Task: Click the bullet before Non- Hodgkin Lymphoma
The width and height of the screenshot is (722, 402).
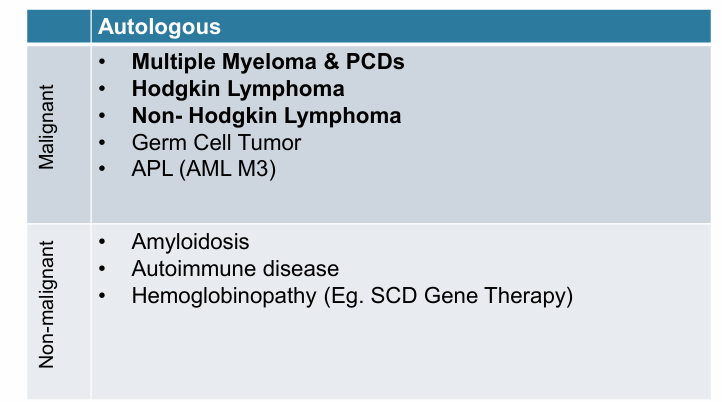Action: (x=104, y=116)
